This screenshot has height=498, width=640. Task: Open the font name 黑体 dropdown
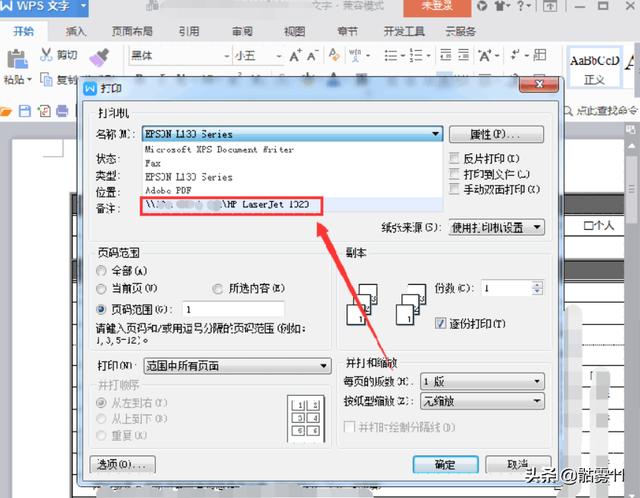pos(227,56)
